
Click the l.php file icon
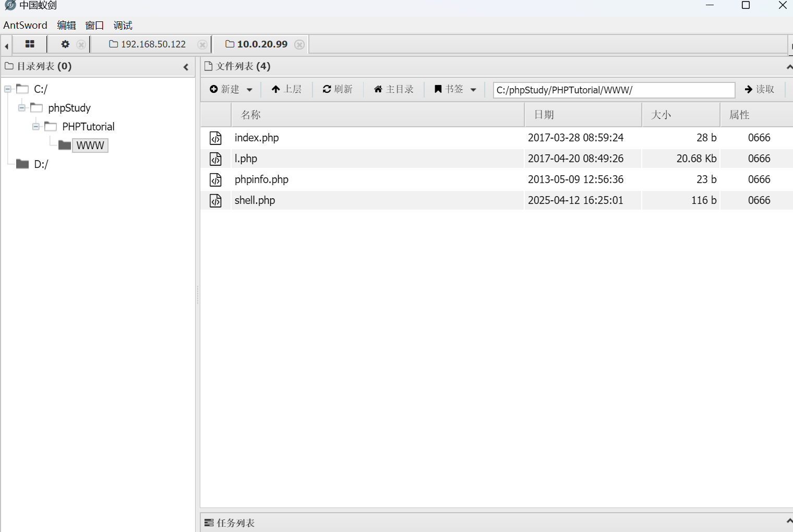tap(215, 159)
